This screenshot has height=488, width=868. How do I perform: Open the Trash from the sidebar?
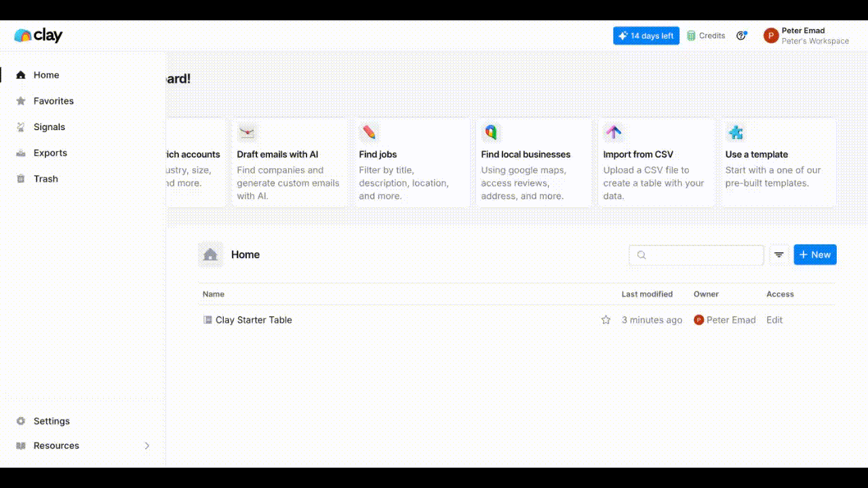tap(45, 178)
